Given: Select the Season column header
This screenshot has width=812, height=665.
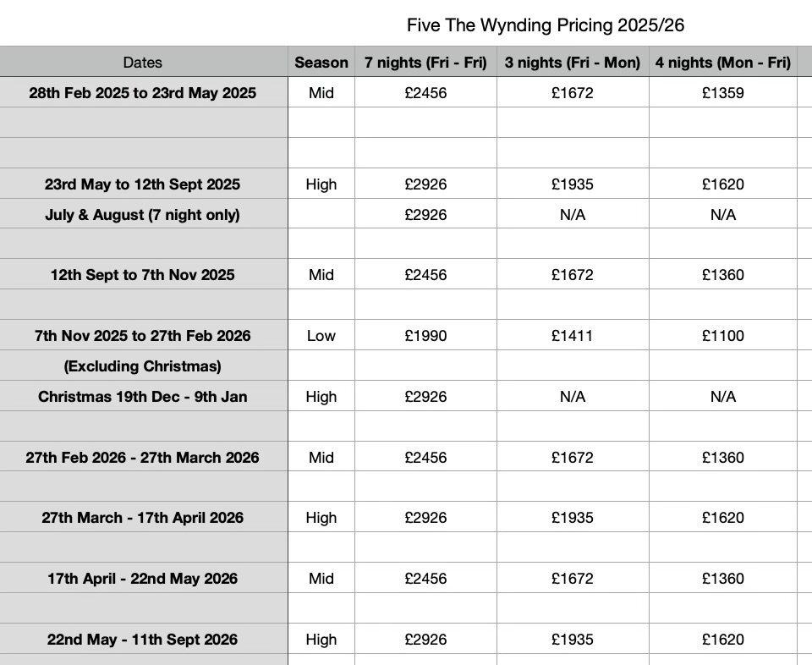Looking at the screenshot, I should pos(321,63).
